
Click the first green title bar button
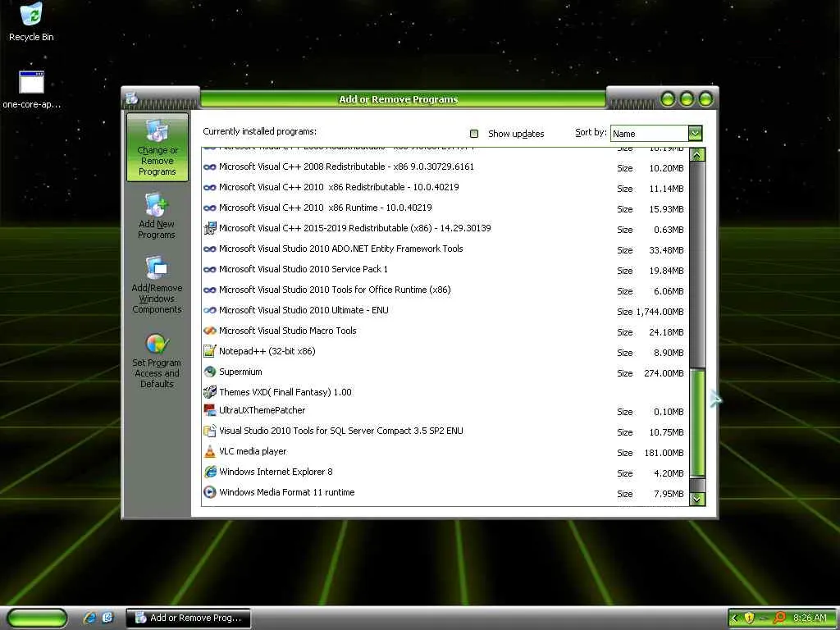click(668, 99)
